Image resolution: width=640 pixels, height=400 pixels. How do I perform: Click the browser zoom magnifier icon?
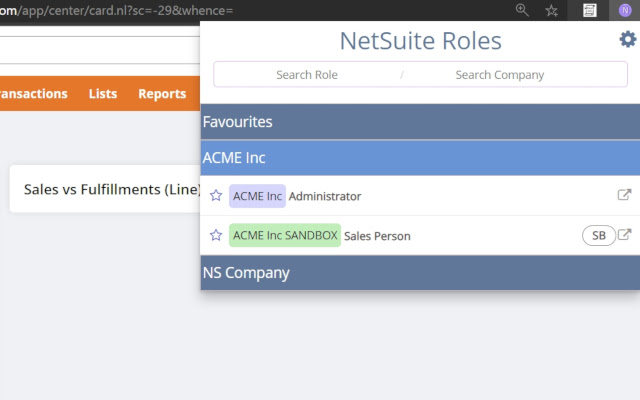[522, 10]
